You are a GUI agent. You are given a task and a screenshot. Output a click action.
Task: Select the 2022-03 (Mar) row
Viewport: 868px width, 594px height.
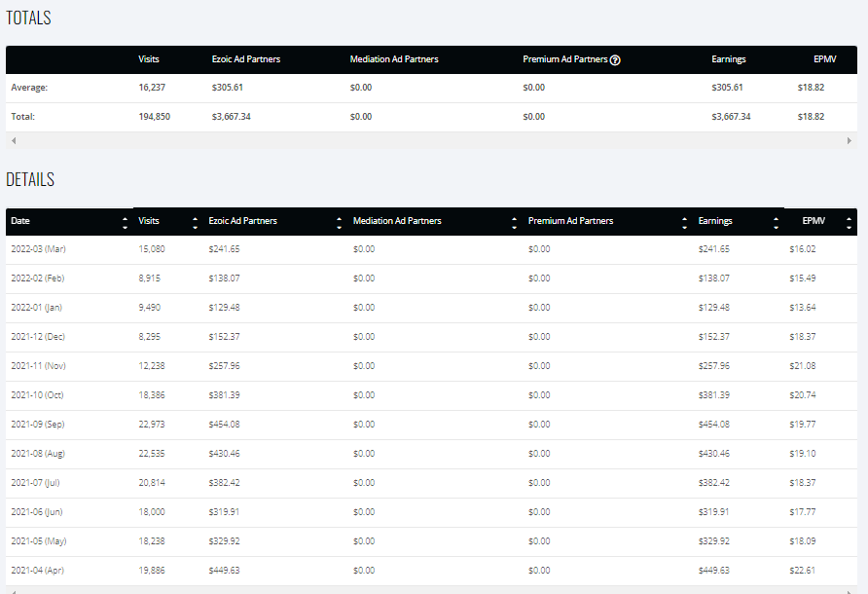click(x=431, y=249)
